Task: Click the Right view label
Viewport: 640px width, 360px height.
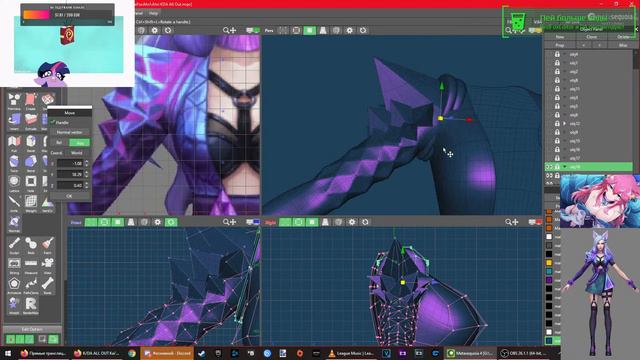Action: [270, 222]
